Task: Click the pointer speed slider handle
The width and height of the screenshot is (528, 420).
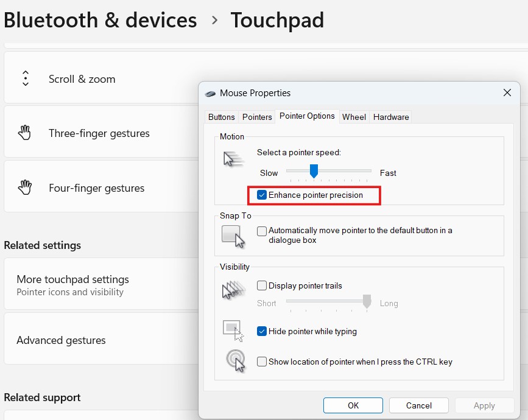Action: [314, 172]
